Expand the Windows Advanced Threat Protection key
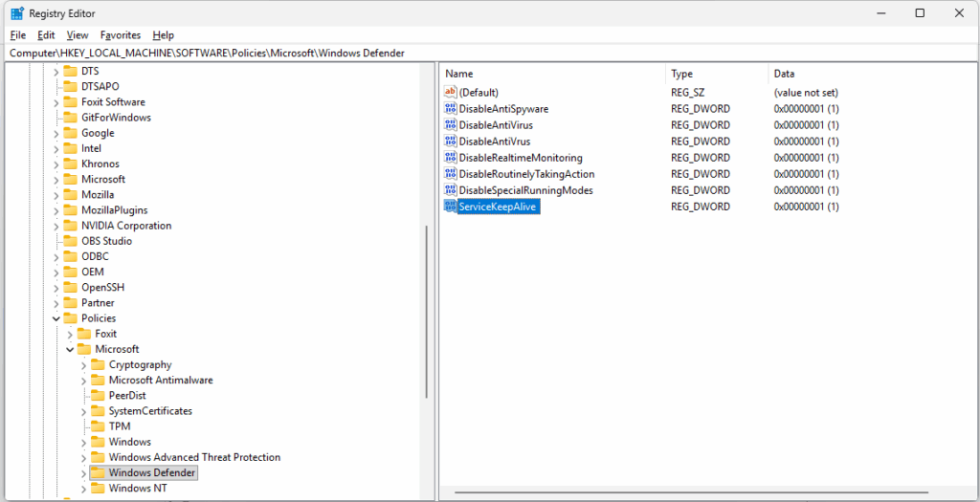Viewport: 980px width, 502px height. [83, 457]
